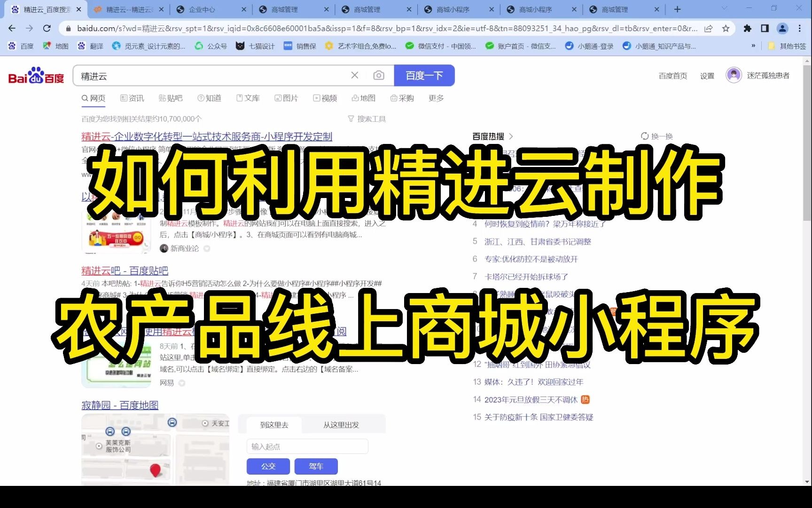812x508 pixels.
Task: Open hot search 卡塔尔已经开始拆球场了
Action: click(526, 277)
